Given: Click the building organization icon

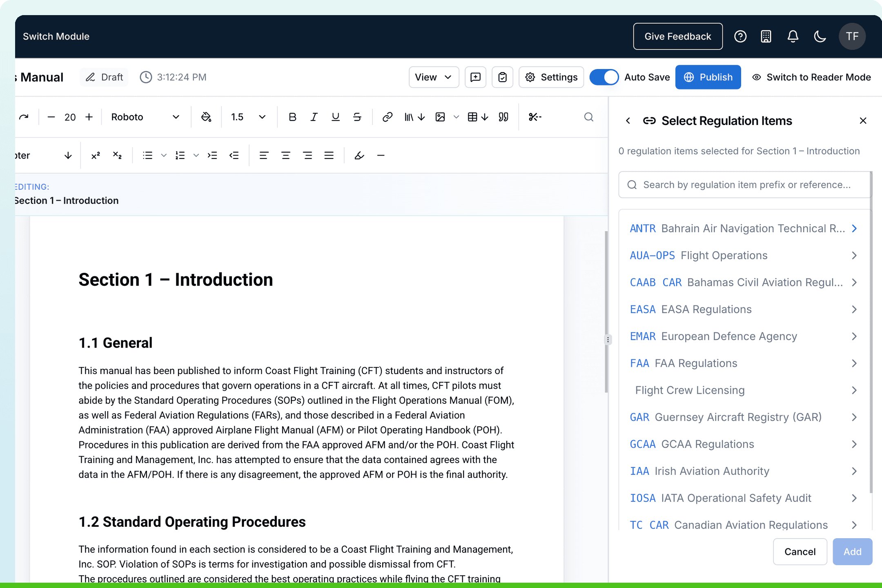Looking at the screenshot, I should pos(766,36).
